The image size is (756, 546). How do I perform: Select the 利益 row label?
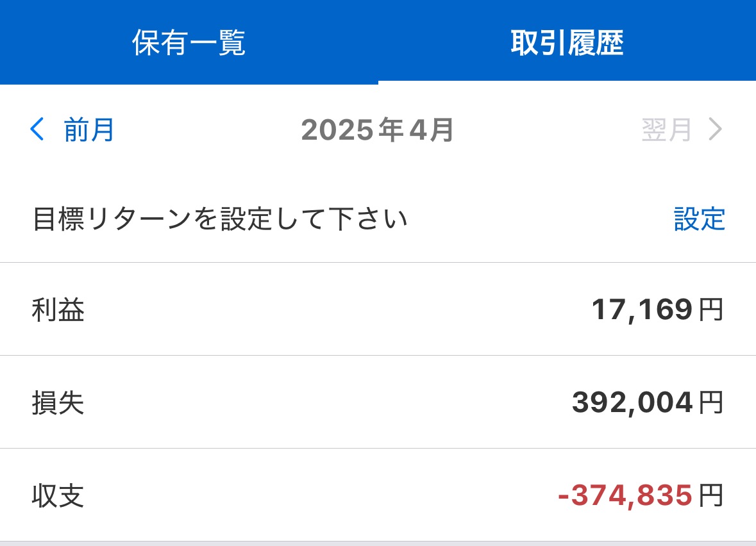point(58,310)
